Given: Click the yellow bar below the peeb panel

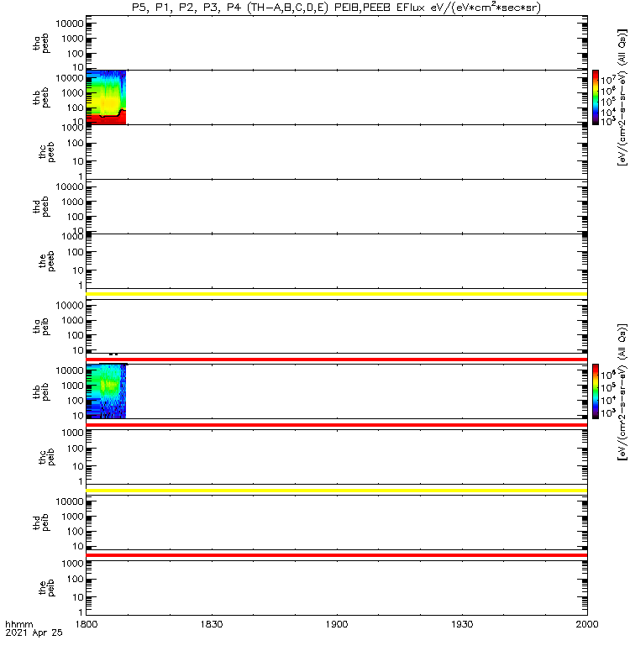Looking at the screenshot, I should coord(337,294).
